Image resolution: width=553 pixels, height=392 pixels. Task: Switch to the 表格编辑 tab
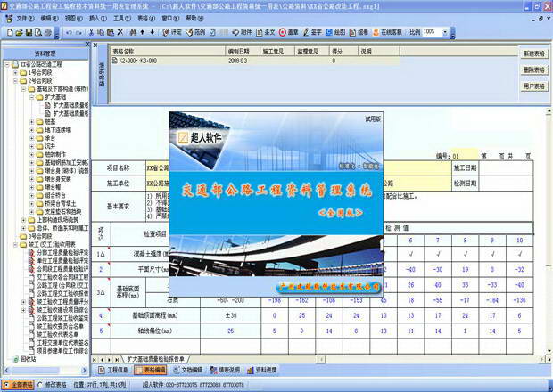coord(150,370)
